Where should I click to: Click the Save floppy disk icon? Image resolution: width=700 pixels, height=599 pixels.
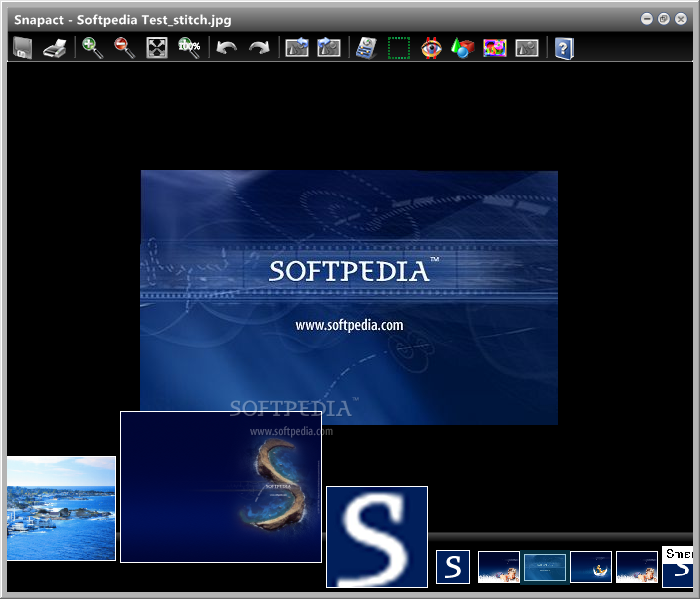pyautogui.click(x=22, y=47)
